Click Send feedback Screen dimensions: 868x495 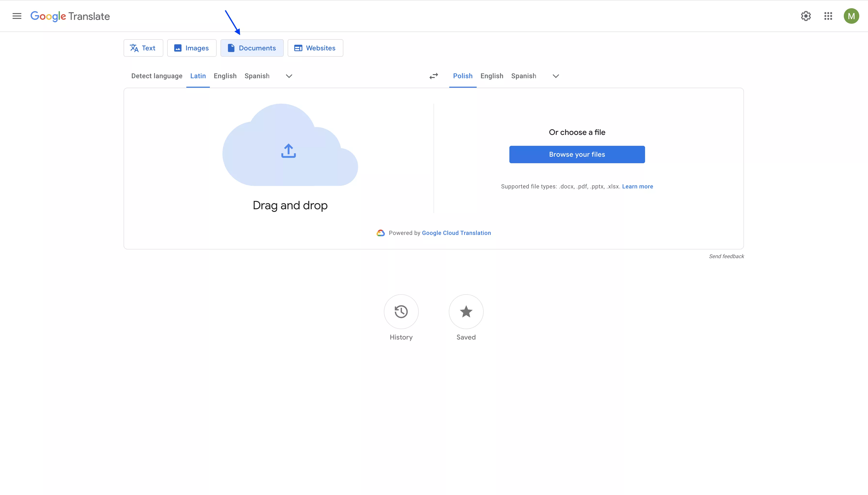pos(726,256)
